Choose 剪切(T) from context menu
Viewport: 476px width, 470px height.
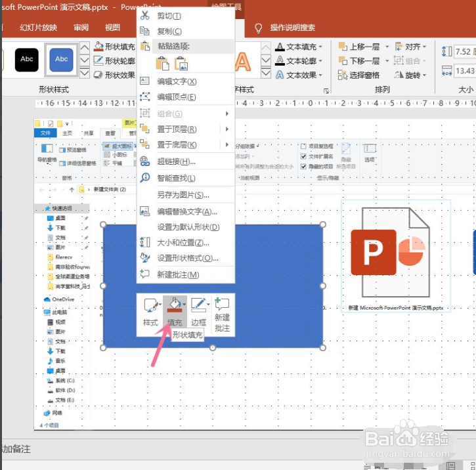coord(186,16)
